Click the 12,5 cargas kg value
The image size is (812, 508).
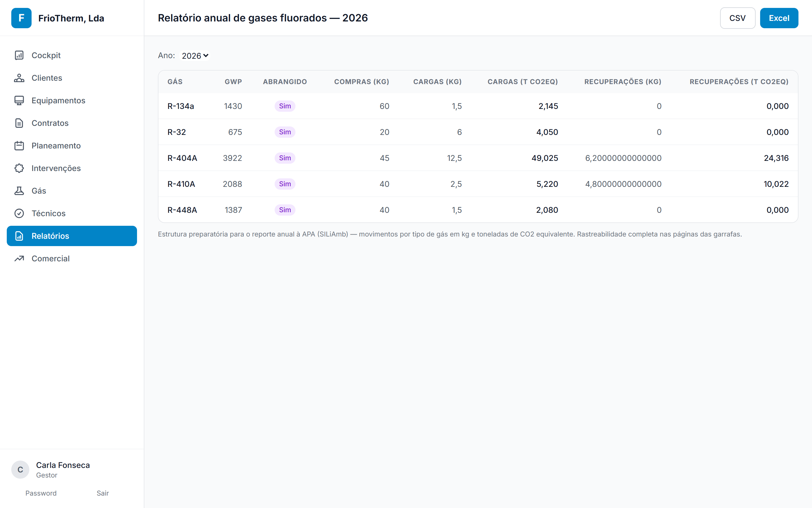point(454,158)
